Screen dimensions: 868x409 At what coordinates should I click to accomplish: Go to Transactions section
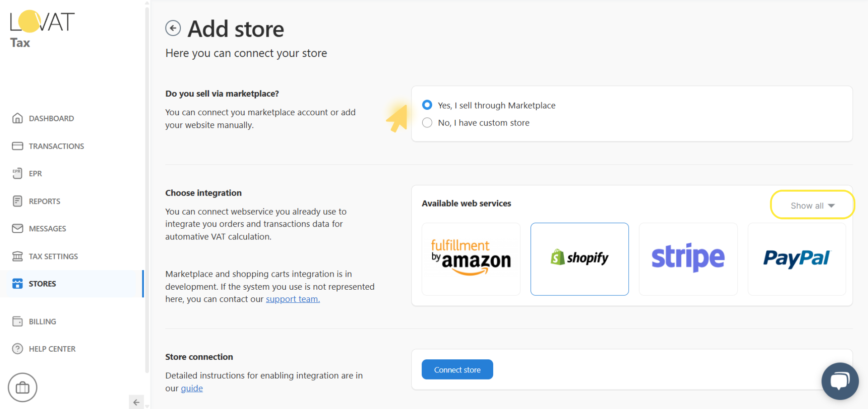click(57, 146)
